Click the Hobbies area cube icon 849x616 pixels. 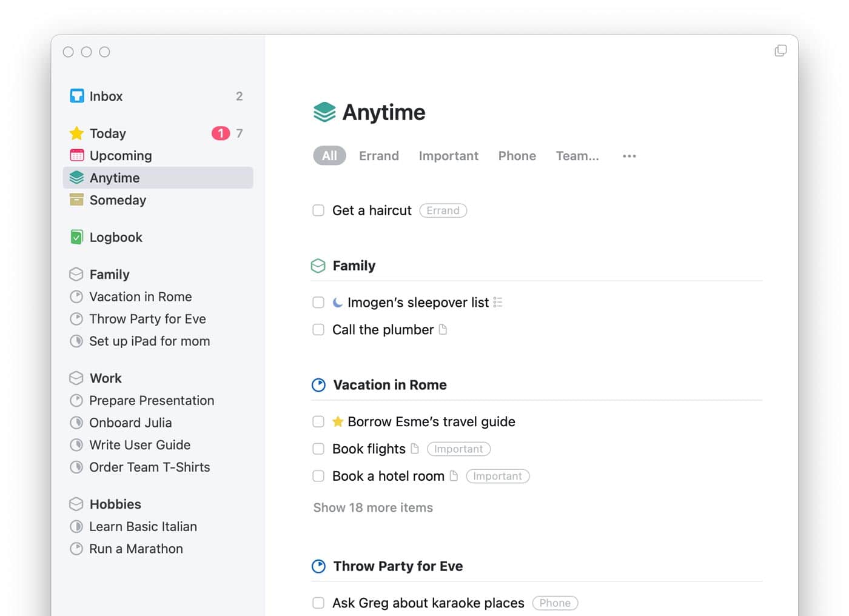(x=76, y=504)
